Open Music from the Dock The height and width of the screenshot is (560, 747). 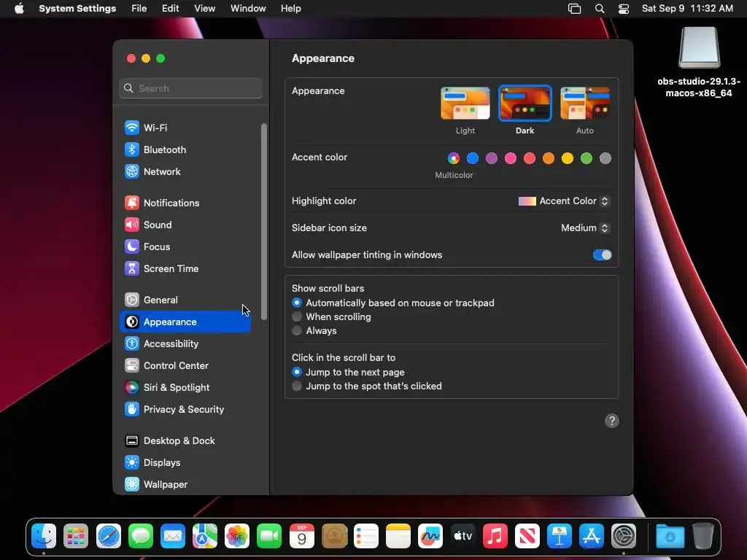tap(495, 536)
